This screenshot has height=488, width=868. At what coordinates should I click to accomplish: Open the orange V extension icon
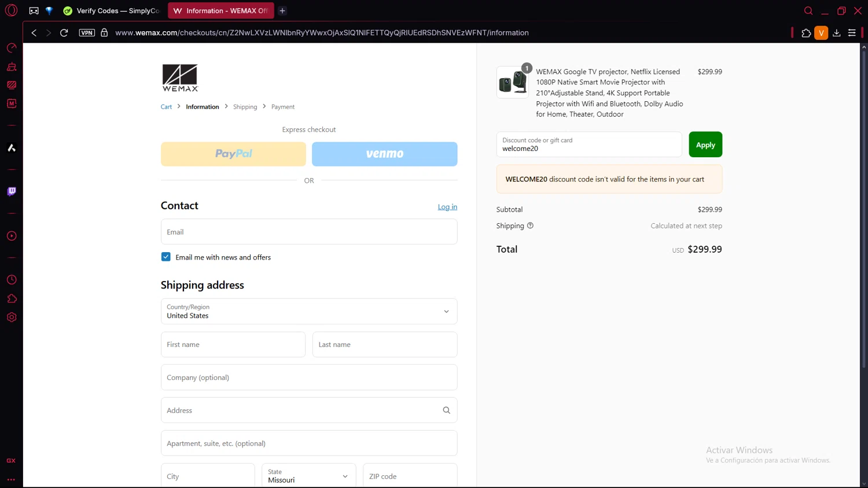821,33
